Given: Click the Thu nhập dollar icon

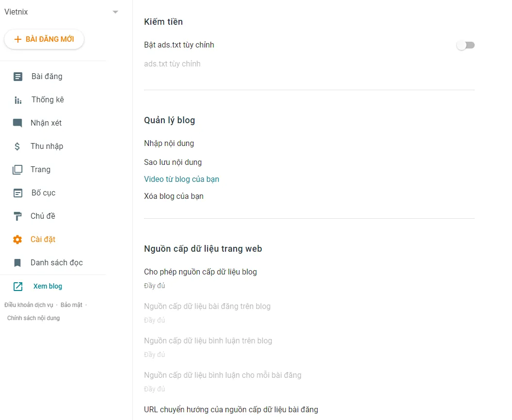Looking at the screenshot, I should pos(17,146).
